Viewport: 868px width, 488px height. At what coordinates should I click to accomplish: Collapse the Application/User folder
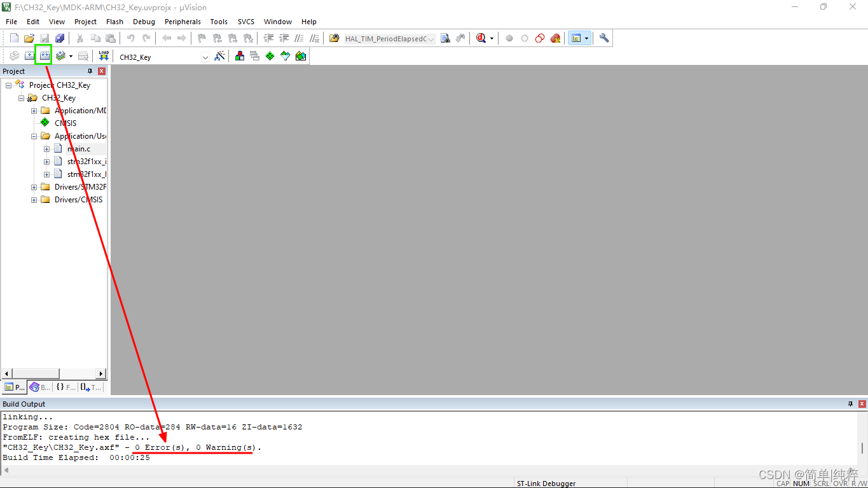(34, 136)
